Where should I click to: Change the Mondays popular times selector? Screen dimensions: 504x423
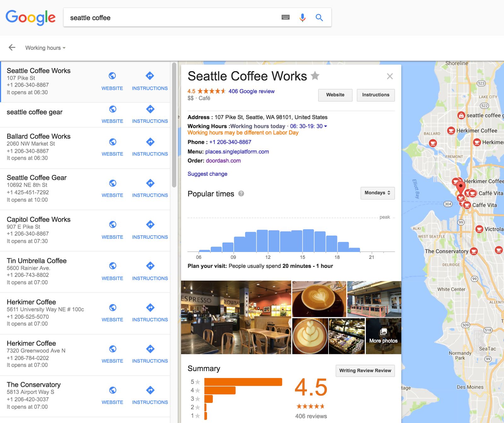377,193
